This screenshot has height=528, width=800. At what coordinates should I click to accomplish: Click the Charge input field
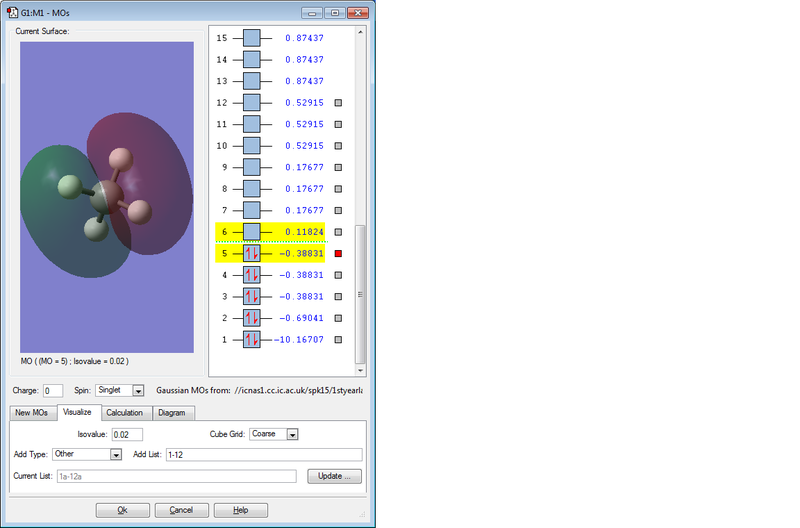click(53, 391)
